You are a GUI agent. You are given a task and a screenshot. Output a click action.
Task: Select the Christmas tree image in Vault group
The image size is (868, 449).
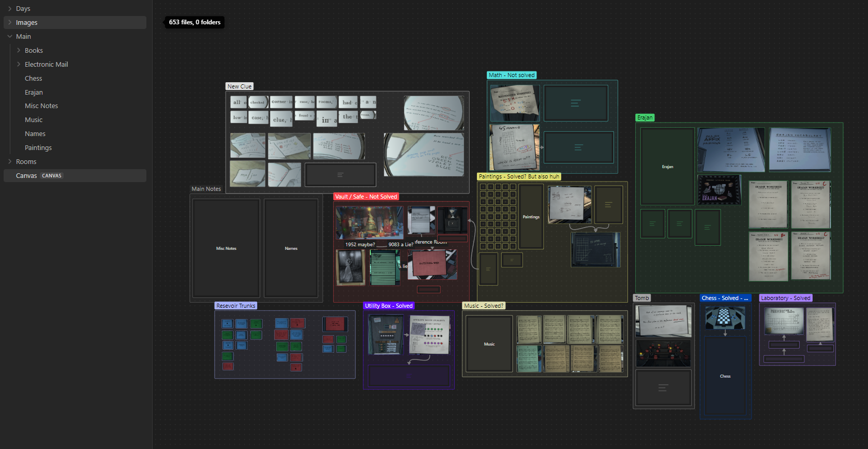[369, 222]
